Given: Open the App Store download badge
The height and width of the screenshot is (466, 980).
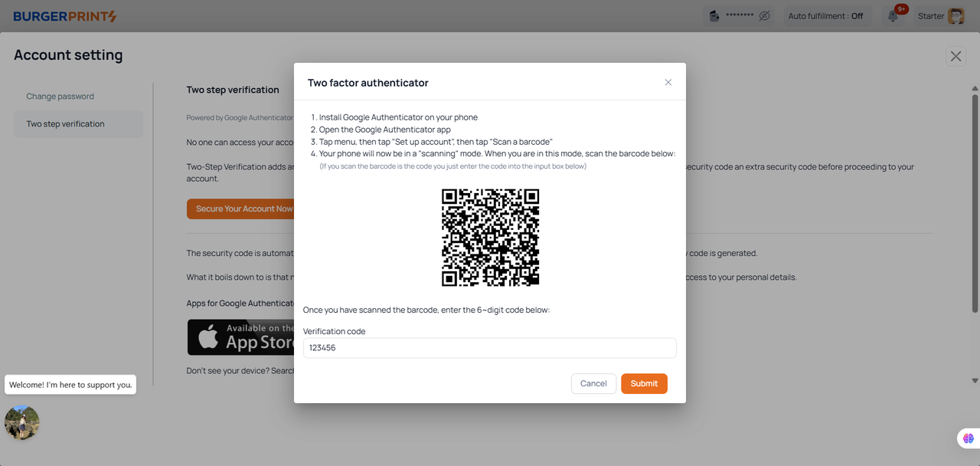Looking at the screenshot, I should tap(240, 337).
